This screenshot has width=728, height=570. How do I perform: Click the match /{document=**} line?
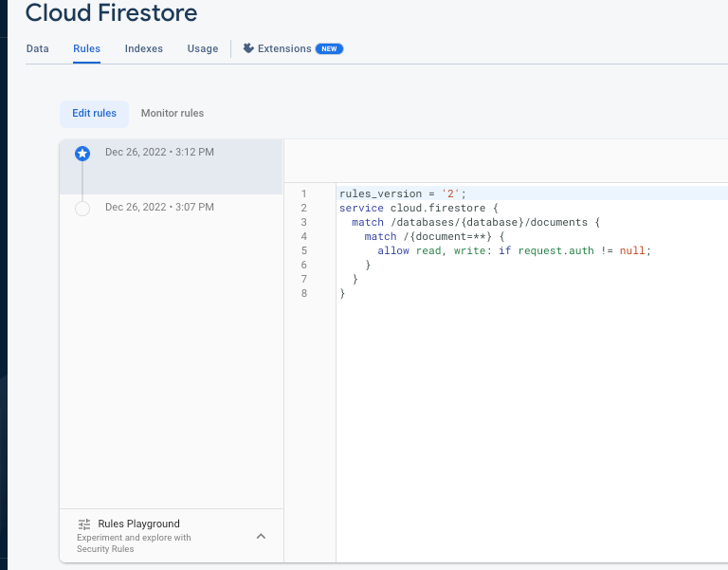[x=434, y=236]
